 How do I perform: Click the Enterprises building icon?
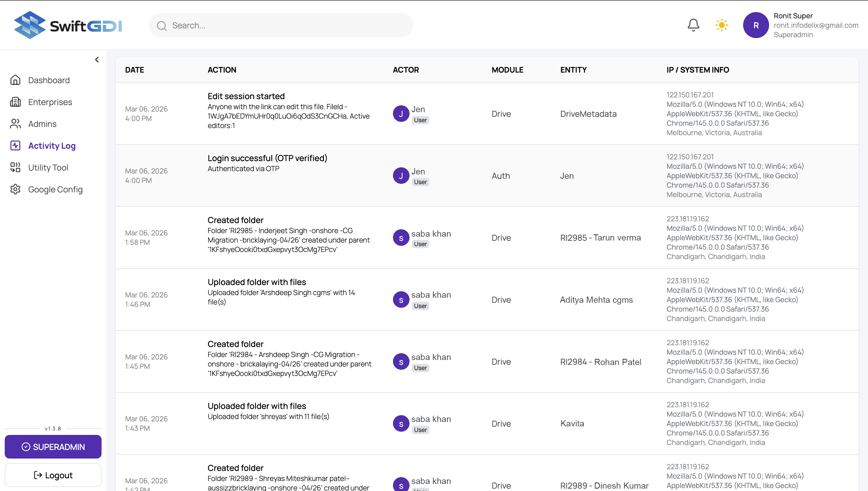coord(15,102)
